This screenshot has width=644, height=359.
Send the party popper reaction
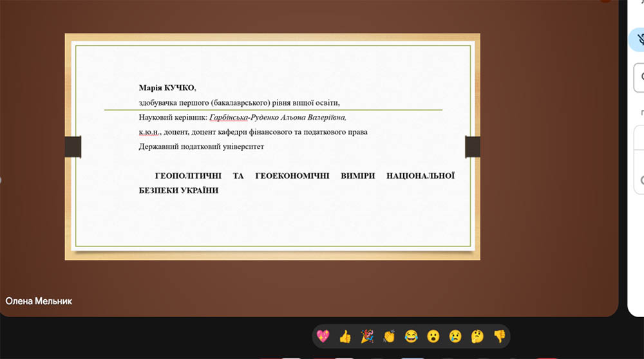tap(367, 336)
